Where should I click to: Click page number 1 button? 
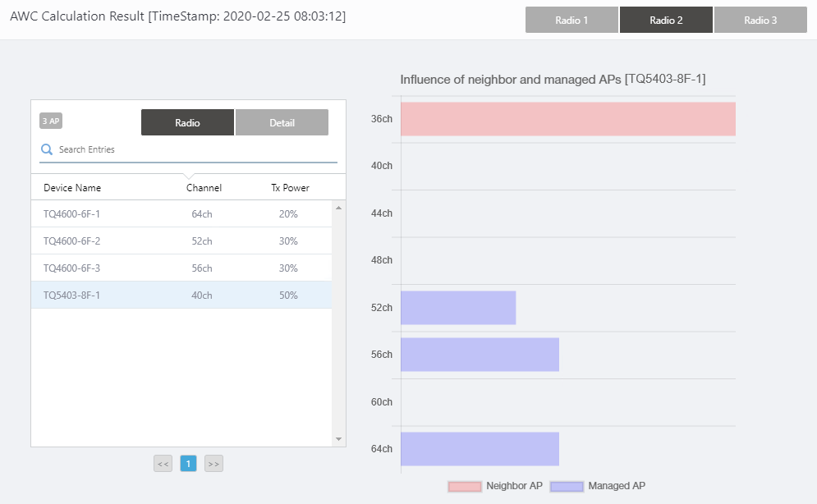coord(188,464)
